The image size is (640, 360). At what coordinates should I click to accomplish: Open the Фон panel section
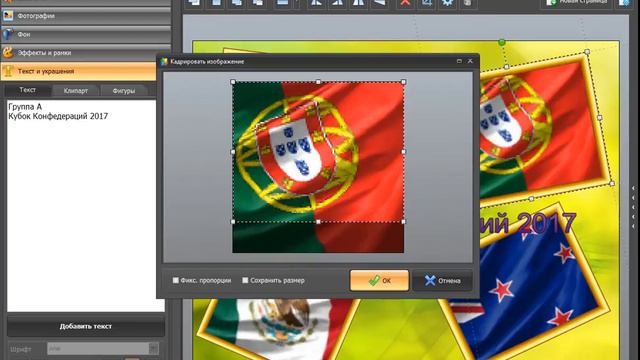pos(86,34)
